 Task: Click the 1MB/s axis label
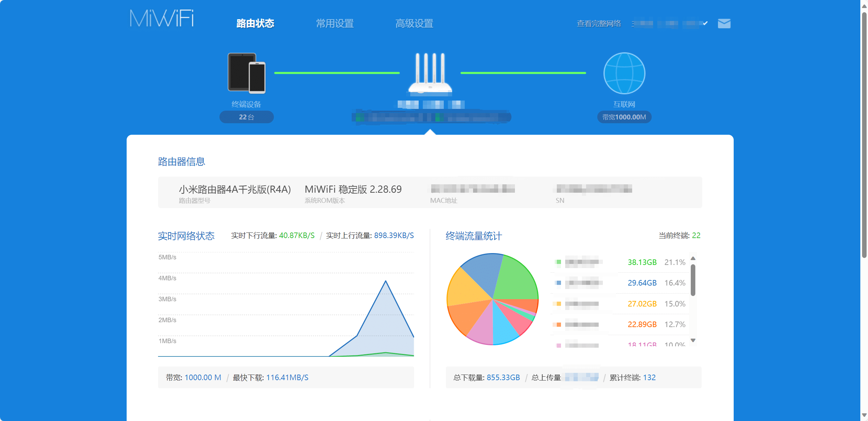tap(167, 341)
